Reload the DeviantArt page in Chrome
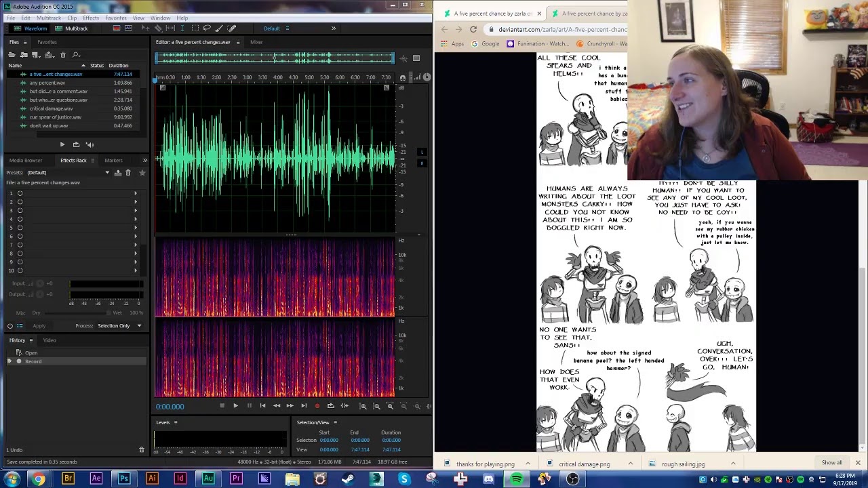 pos(473,29)
